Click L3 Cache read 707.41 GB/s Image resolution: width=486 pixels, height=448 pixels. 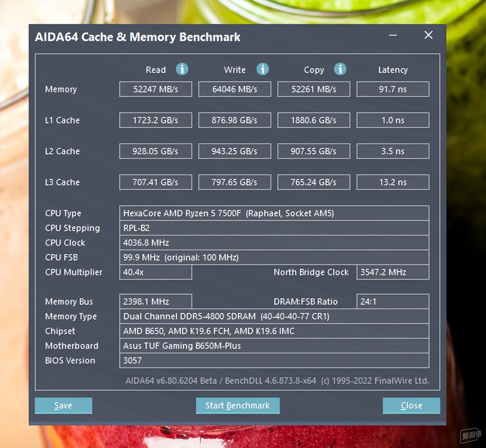coord(156,182)
